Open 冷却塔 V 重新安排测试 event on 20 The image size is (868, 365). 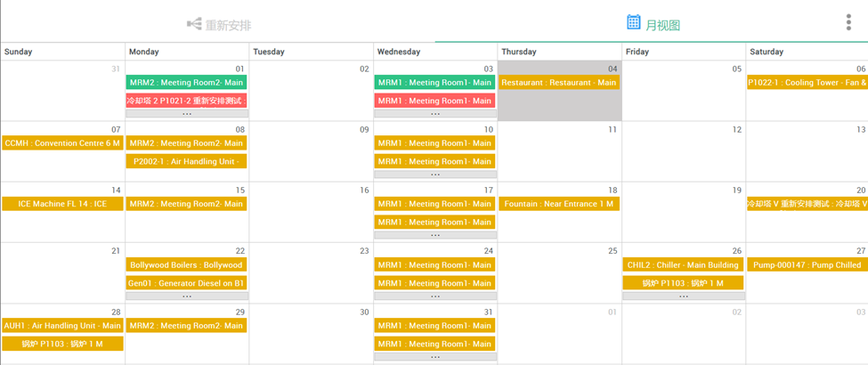click(x=807, y=205)
